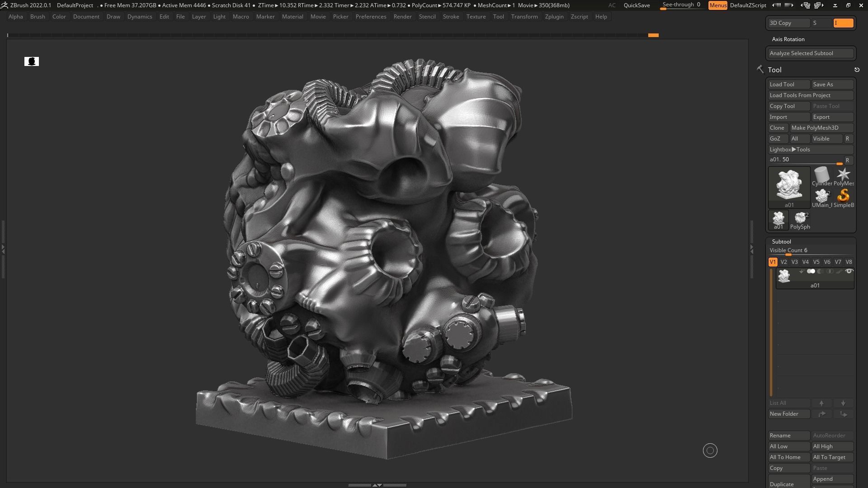The height and width of the screenshot is (488, 868).
Task: Click the a01 subtool difference mode icon
Action: tap(820, 272)
